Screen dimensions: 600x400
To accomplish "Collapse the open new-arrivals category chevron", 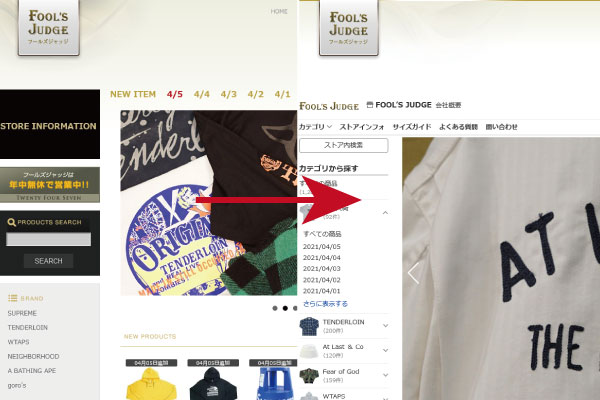I will 385,213.
